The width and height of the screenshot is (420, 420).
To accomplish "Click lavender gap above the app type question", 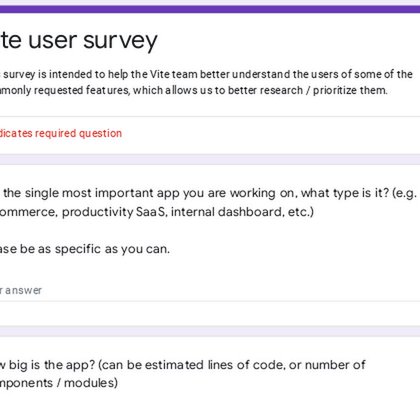I will pyautogui.click(x=210, y=159).
